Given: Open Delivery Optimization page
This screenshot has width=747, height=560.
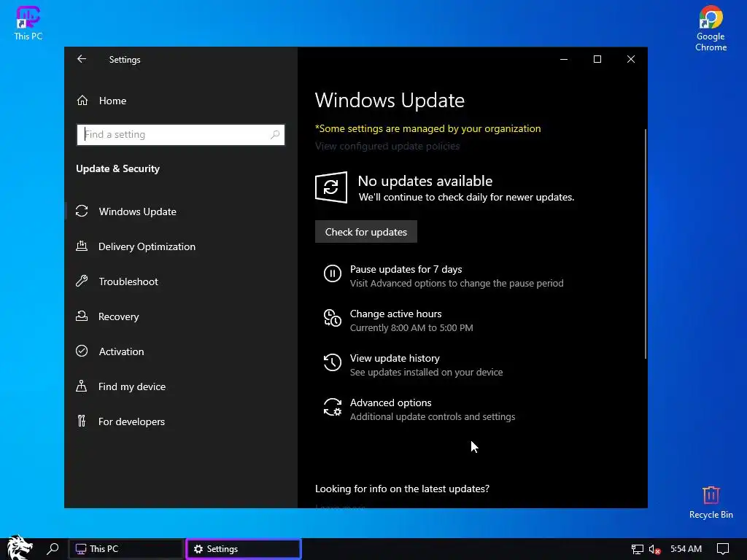Looking at the screenshot, I should pos(147,246).
